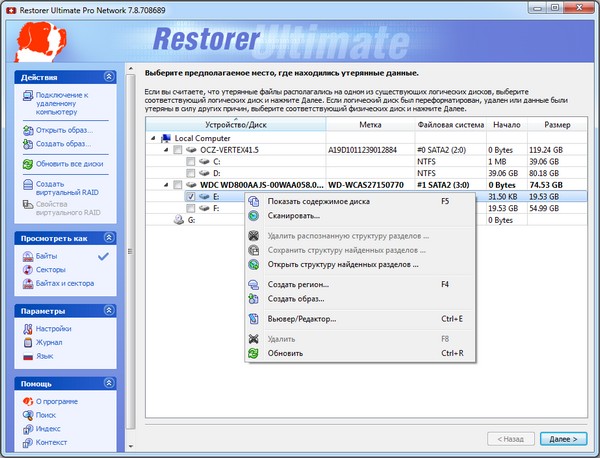
Task: Open the Обновить все диски link
Action: point(69,164)
